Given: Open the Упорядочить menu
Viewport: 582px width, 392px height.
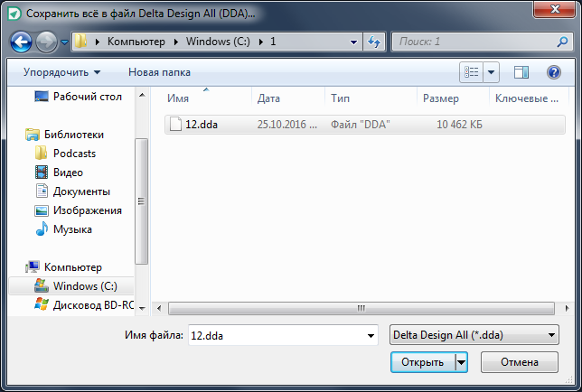Looking at the screenshot, I should pos(62,72).
